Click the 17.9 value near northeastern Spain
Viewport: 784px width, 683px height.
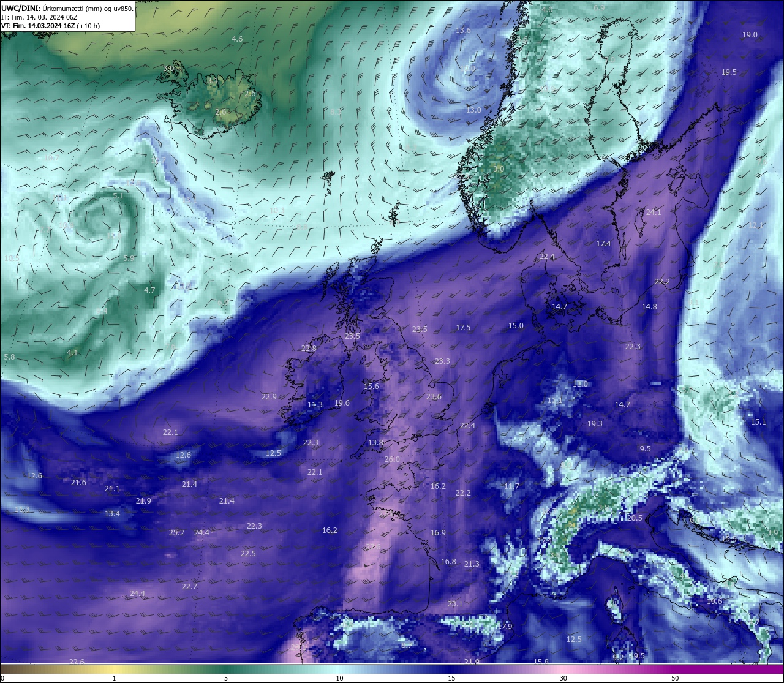(x=503, y=626)
